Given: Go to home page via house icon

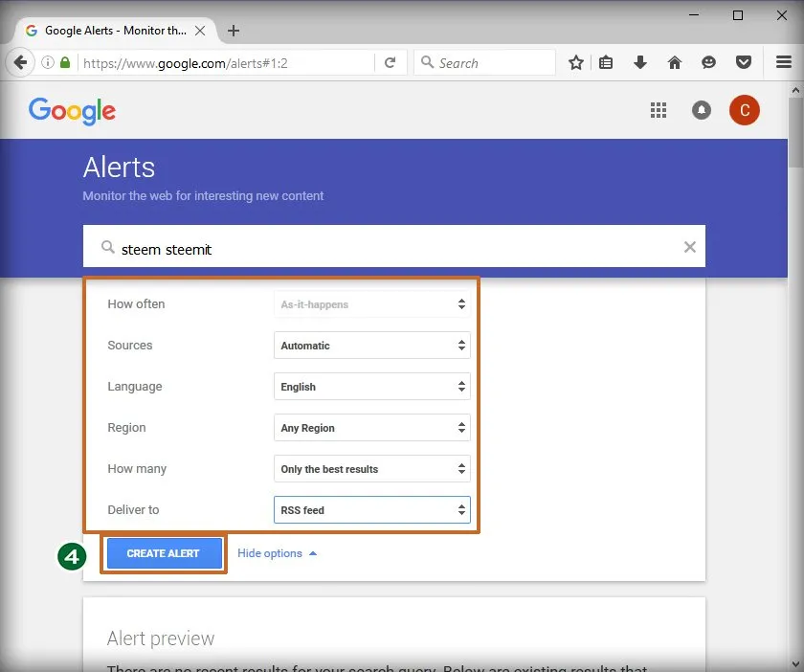Looking at the screenshot, I should click(x=674, y=62).
